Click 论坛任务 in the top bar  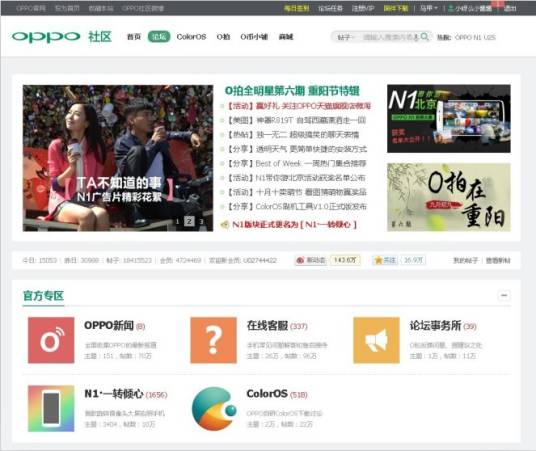tap(330, 8)
